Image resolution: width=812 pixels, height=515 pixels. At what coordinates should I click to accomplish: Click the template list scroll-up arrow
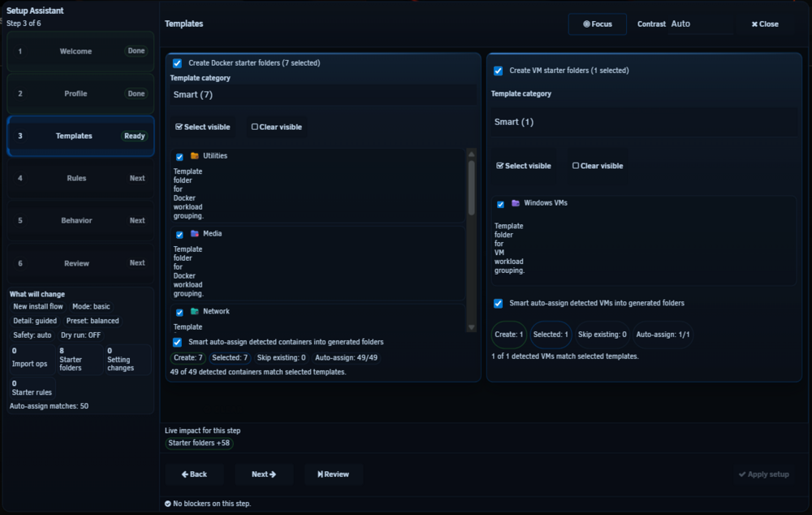(471, 154)
